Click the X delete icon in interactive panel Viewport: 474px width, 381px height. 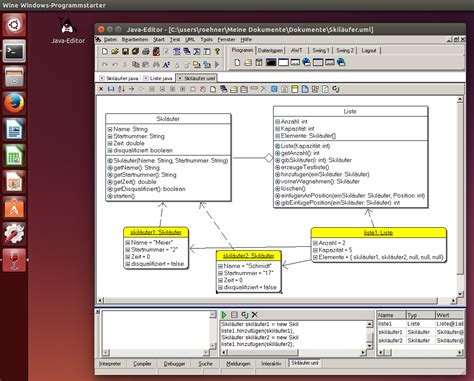coord(255,315)
